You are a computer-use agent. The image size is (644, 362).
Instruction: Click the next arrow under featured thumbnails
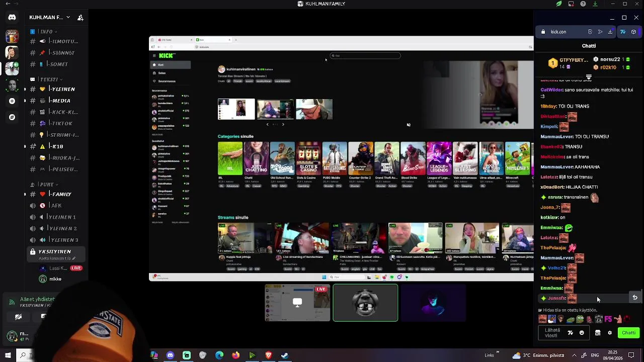coord(283,124)
